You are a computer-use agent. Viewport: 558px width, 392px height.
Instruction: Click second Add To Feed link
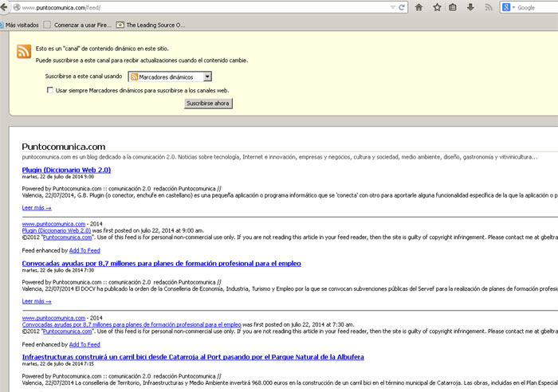(x=84, y=344)
